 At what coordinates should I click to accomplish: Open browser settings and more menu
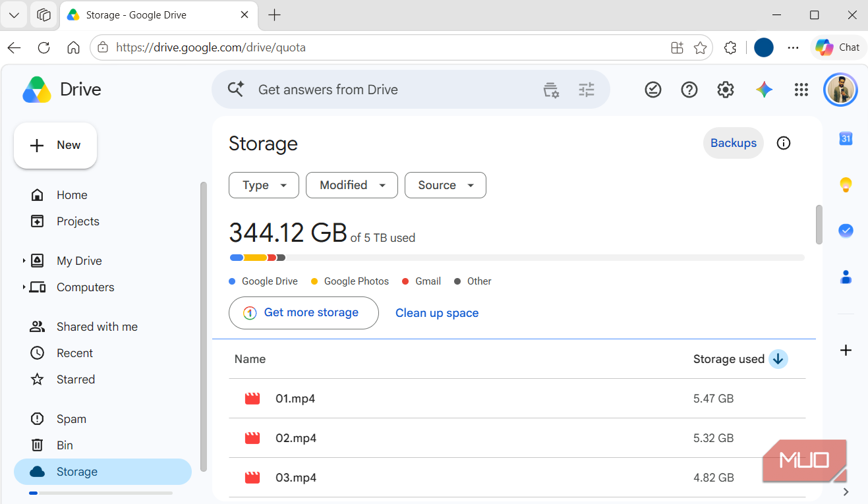[x=794, y=47]
